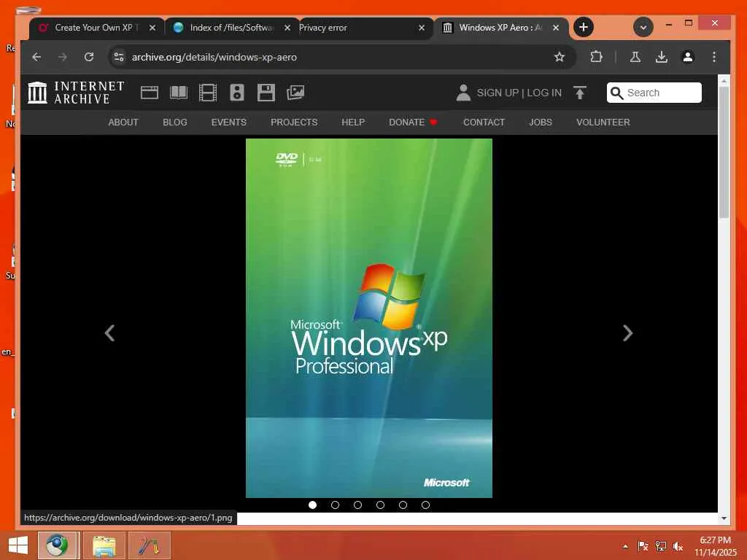Open the browser downloads icon

pyautogui.click(x=661, y=57)
